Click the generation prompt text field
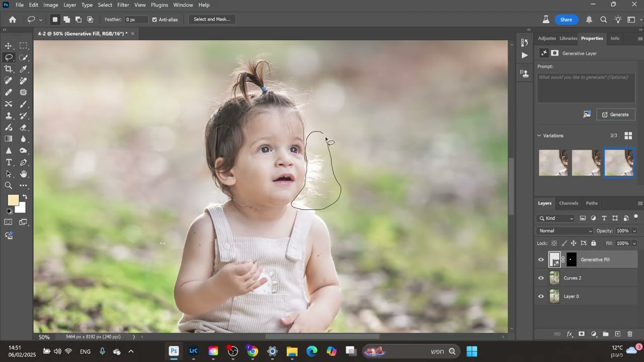The height and width of the screenshot is (362, 644). [586, 88]
